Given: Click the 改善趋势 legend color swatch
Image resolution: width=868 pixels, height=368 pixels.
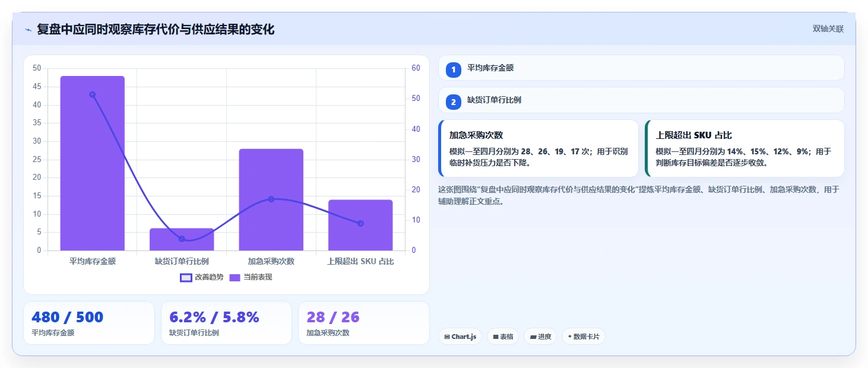Looking at the screenshot, I should (186, 278).
